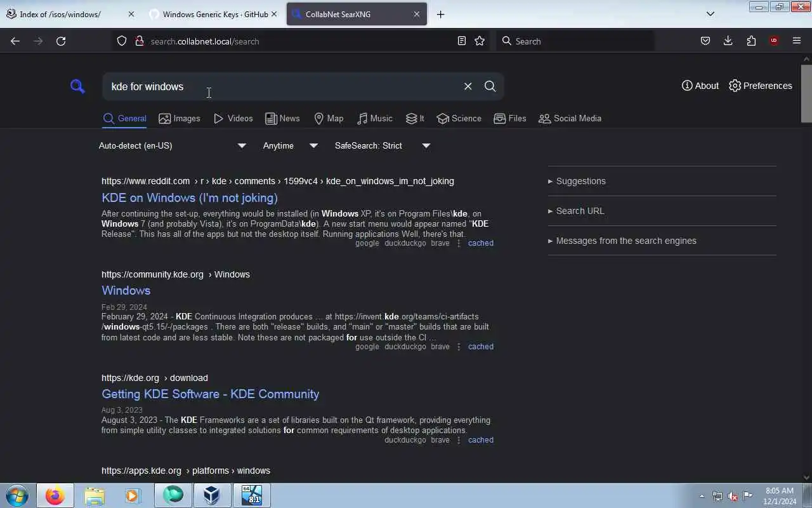Click Firefox in the taskbar
The width and height of the screenshot is (812, 508).
click(55, 495)
